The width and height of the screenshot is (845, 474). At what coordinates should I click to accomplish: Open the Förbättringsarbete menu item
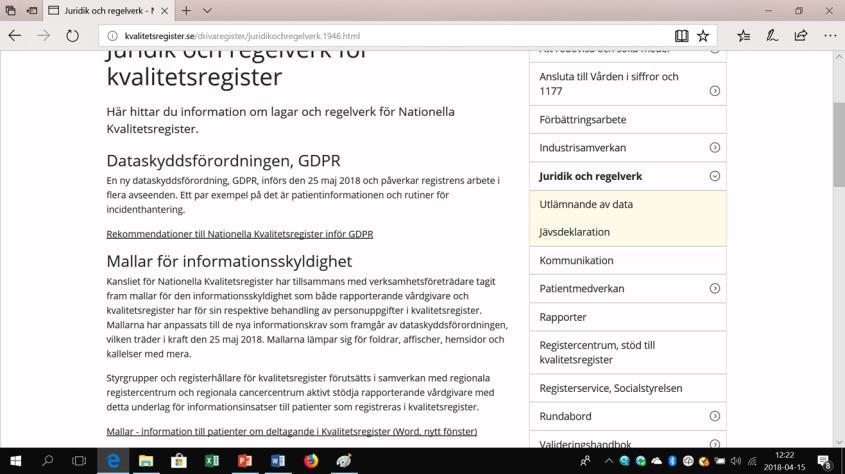(x=583, y=120)
